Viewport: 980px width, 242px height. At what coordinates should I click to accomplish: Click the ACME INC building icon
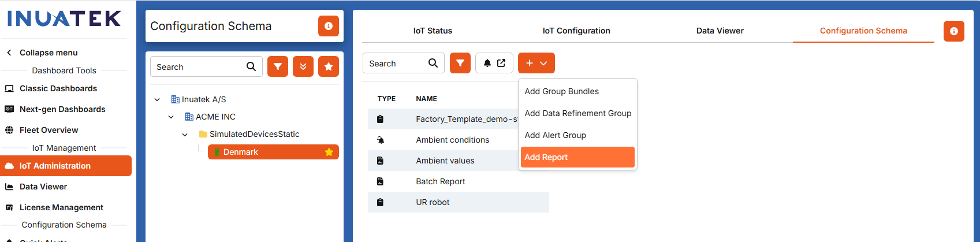(x=189, y=117)
